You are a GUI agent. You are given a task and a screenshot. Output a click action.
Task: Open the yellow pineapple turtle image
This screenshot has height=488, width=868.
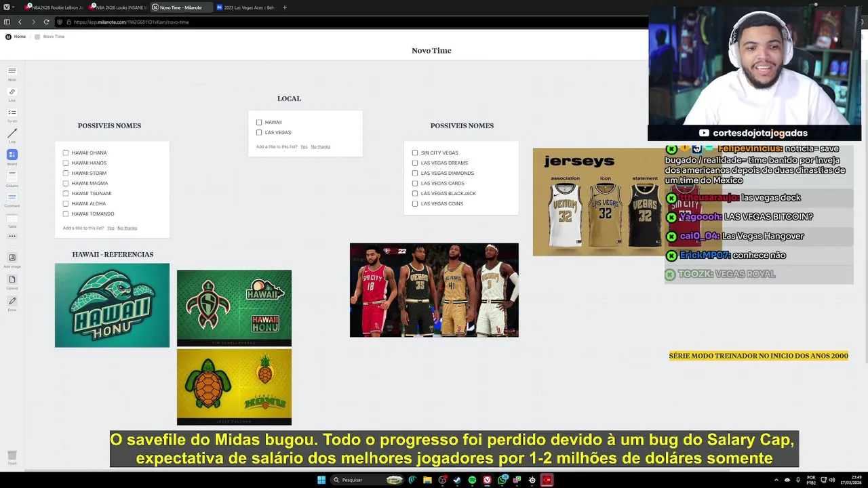pyautogui.click(x=234, y=387)
